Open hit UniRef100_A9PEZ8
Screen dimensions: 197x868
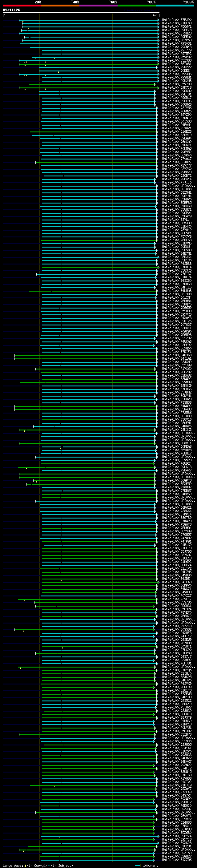[x=176, y=30]
